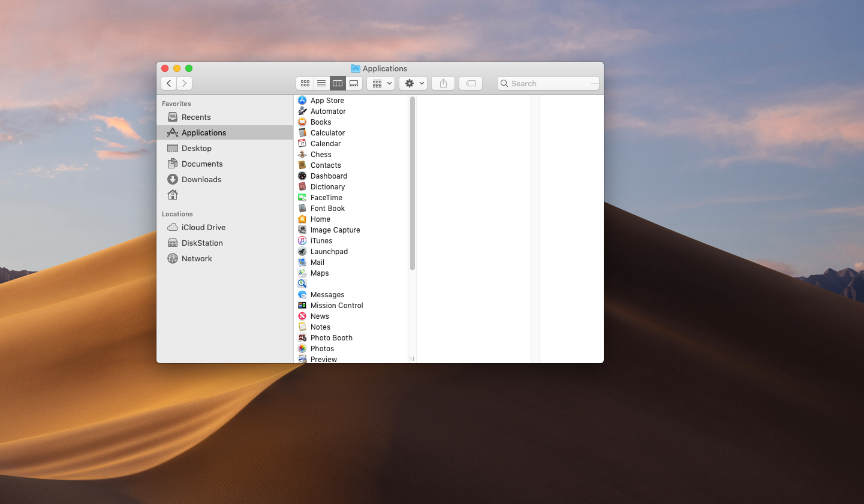Select the App Store application icon
This screenshot has height=504, width=864.
[x=302, y=101]
